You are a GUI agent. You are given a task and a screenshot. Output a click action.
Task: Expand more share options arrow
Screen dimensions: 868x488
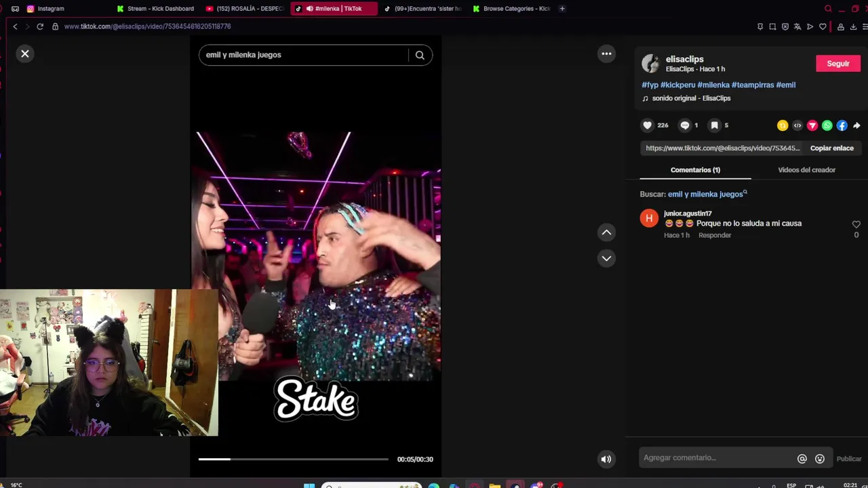857,125
